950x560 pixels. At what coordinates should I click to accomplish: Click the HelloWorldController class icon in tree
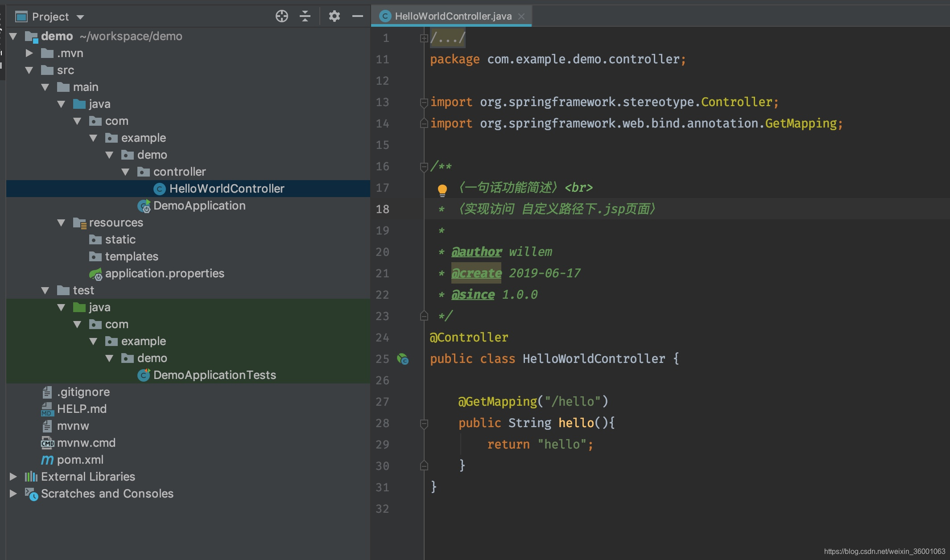160,189
